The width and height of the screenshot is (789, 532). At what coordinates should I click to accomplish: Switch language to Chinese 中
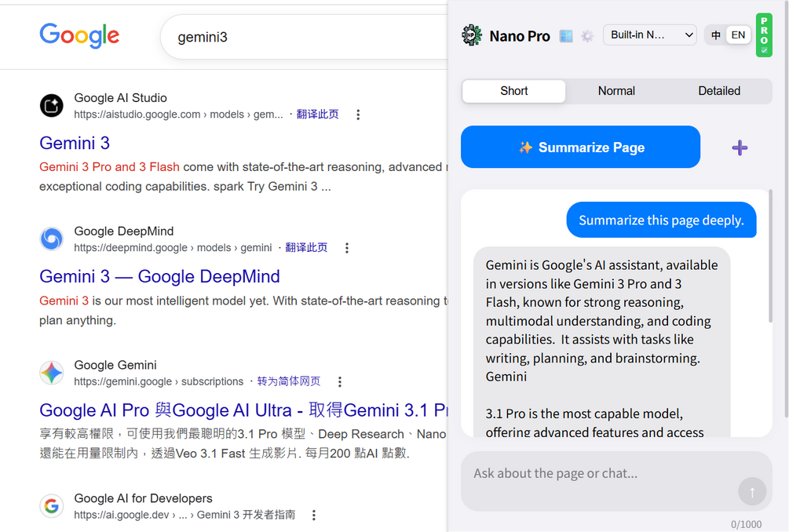tap(715, 35)
